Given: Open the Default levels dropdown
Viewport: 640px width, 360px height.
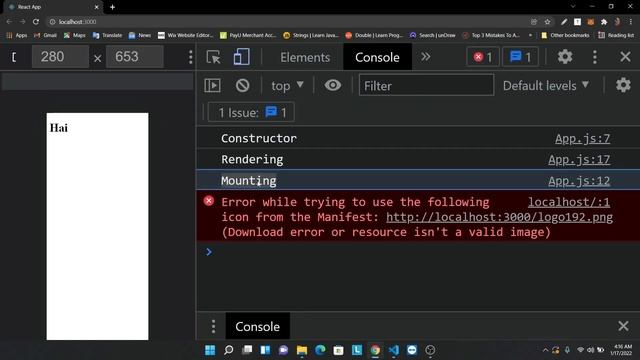Looking at the screenshot, I should pos(546,86).
